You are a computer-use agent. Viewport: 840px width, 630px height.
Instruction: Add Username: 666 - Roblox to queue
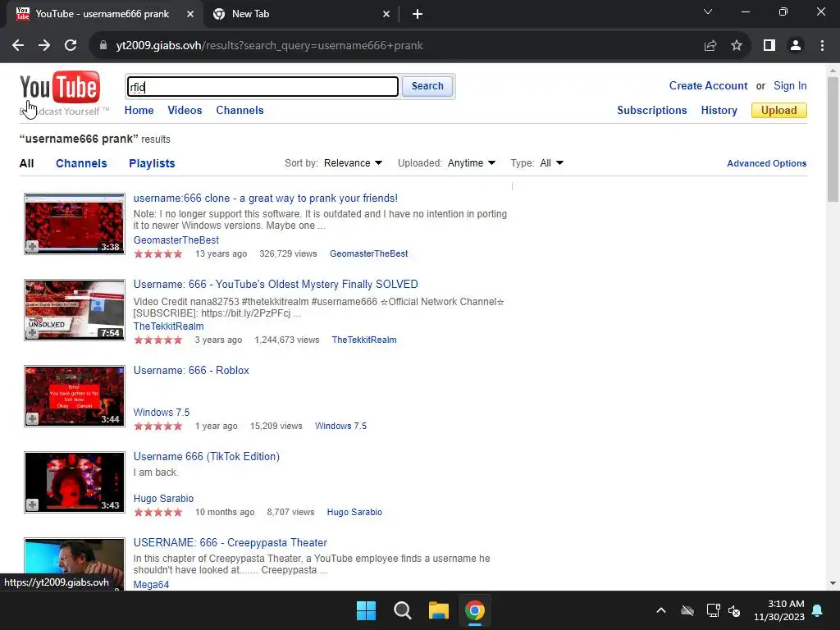(32, 419)
